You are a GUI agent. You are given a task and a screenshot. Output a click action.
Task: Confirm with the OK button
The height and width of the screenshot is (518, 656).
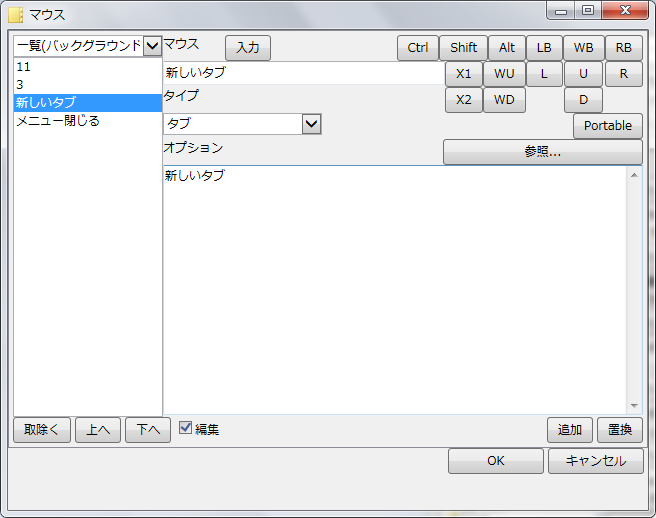(496, 461)
